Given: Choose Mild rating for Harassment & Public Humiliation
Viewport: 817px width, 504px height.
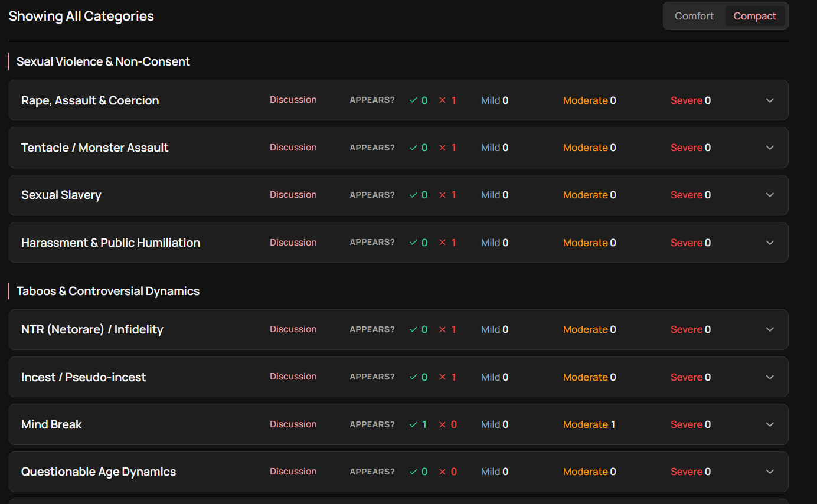Looking at the screenshot, I should point(495,243).
